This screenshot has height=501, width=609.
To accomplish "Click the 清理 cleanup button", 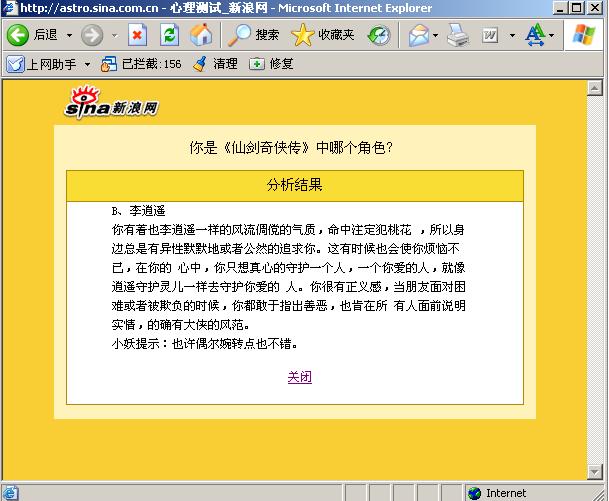I will [215, 64].
